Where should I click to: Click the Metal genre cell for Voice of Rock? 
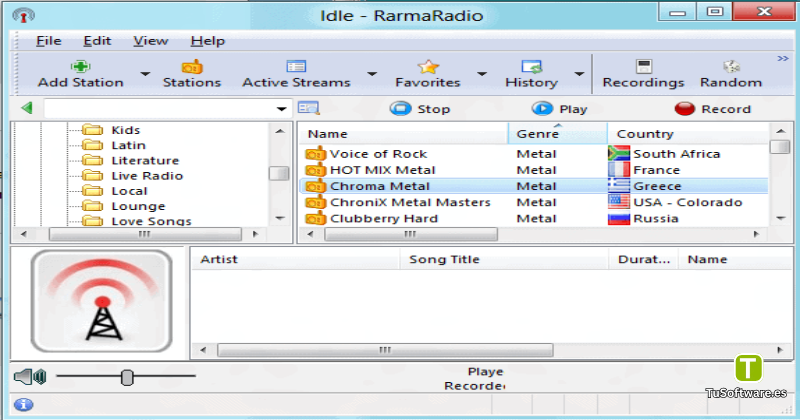(536, 154)
